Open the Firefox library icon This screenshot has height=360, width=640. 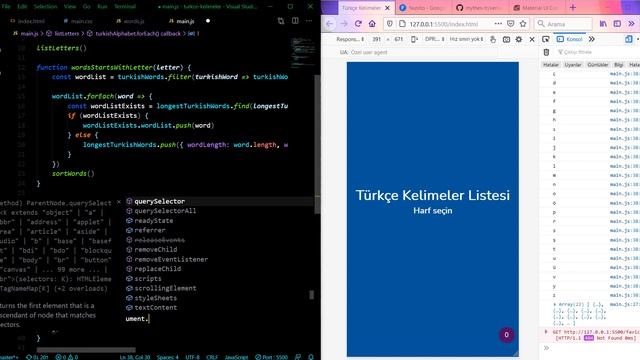pos(603,24)
